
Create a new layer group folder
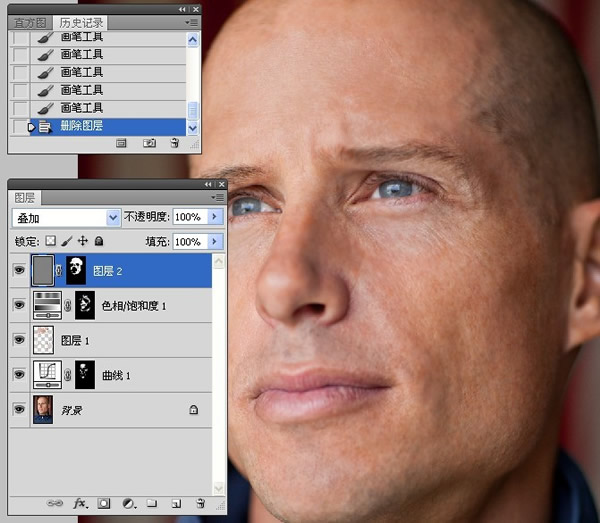tap(152, 503)
